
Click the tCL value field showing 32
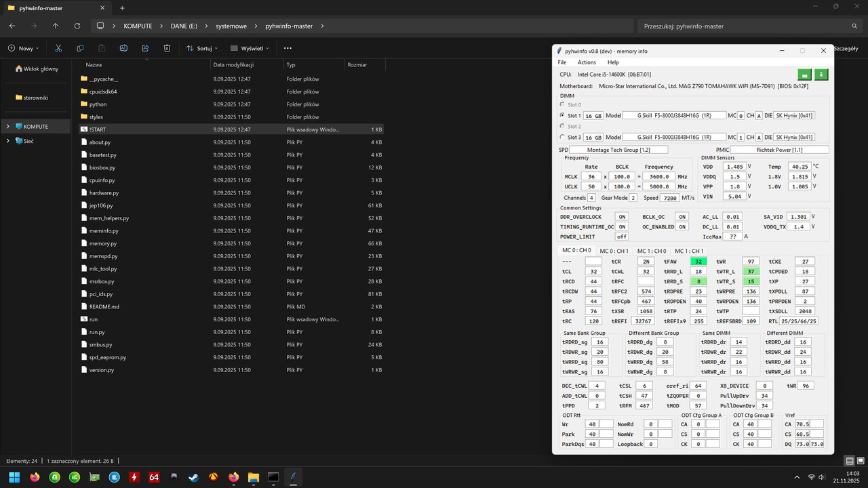coord(593,271)
